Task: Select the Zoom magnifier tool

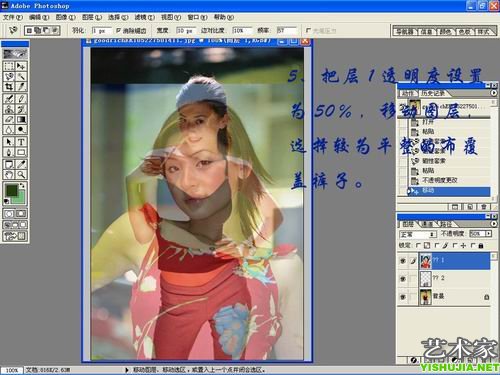Action: tap(21, 174)
